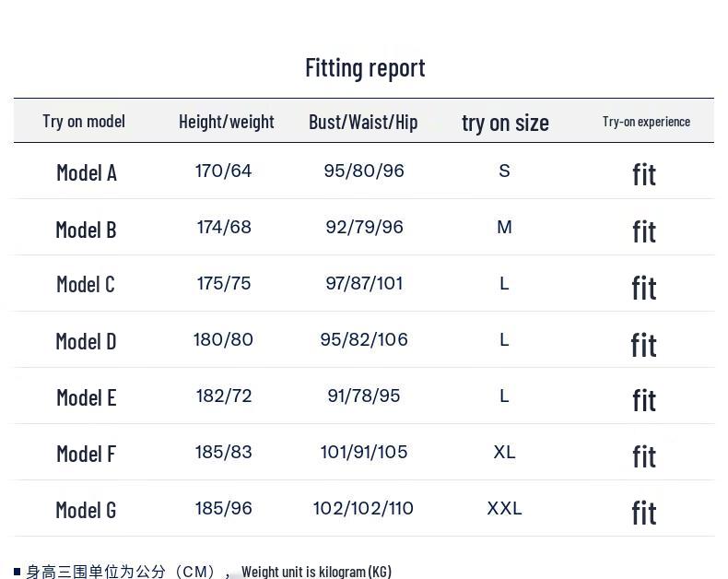Select the 102/102/110 measurements cell
The image size is (728, 579).
[363, 508]
